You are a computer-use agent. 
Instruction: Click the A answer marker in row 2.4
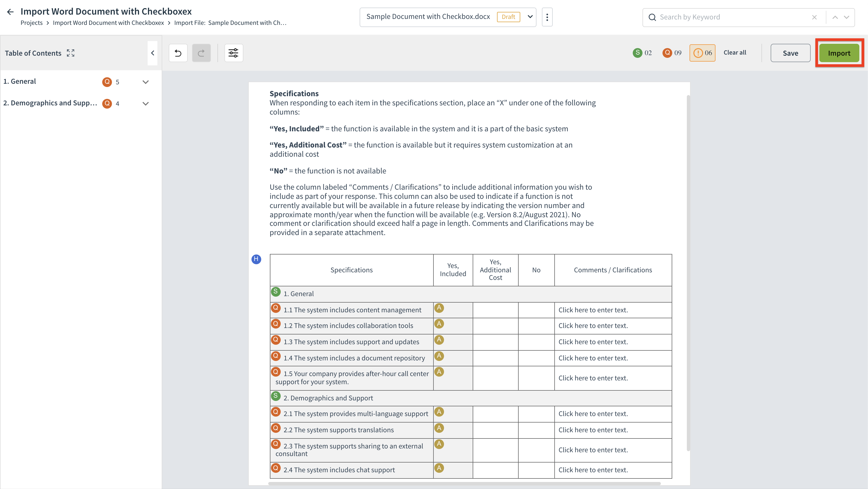(x=439, y=468)
